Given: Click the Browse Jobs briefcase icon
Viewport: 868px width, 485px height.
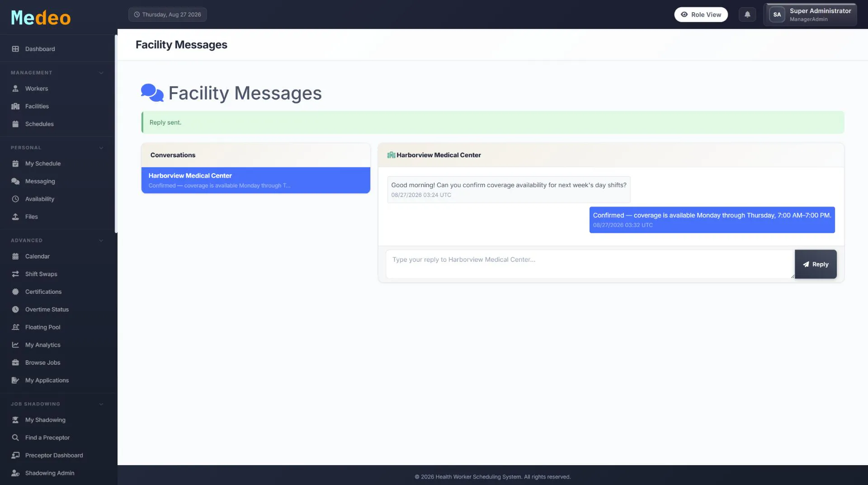Looking at the screenshot, I should 15,363.
